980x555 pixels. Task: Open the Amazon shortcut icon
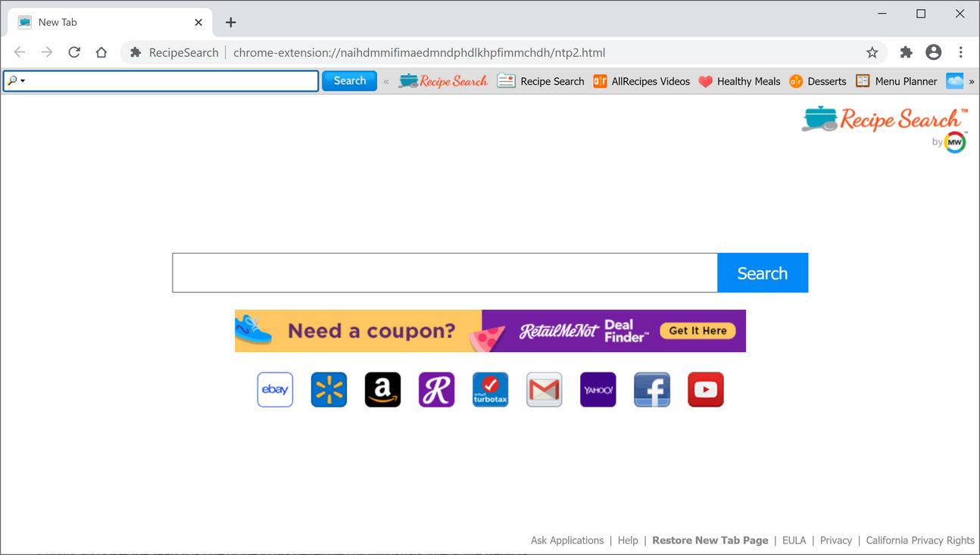382,389
